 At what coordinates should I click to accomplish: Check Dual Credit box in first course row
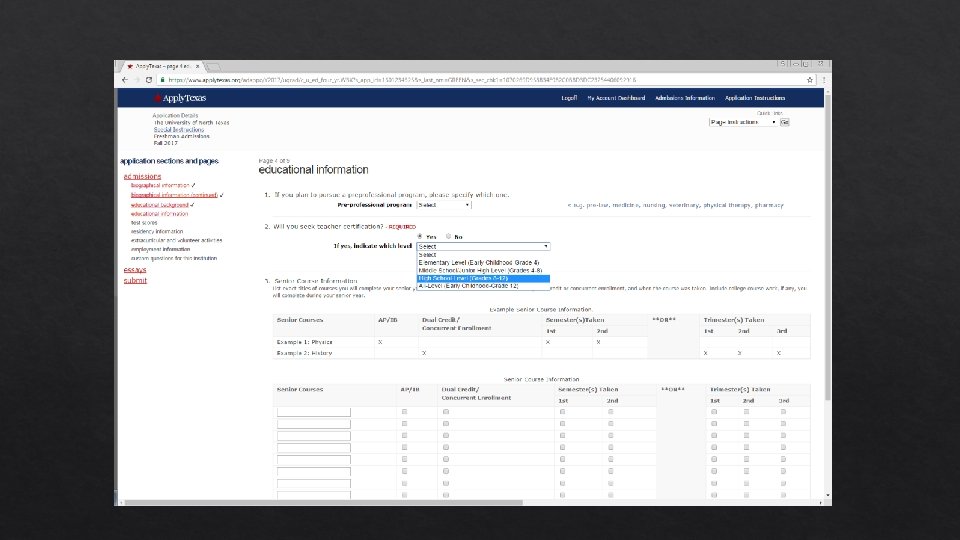point(446,412)
